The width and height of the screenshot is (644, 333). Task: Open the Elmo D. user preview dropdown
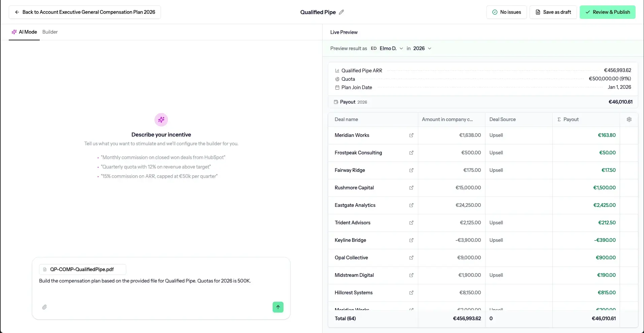[387, 48]
